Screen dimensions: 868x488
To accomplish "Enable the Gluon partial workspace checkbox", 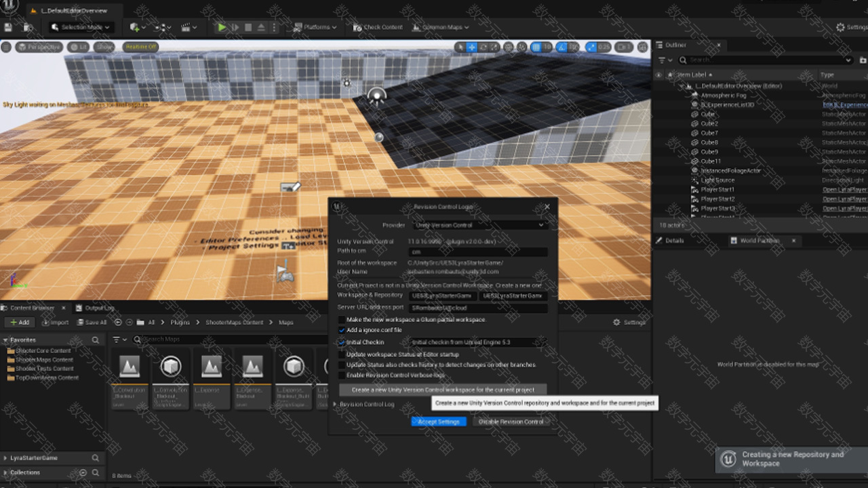I will (x=342, y=319).
